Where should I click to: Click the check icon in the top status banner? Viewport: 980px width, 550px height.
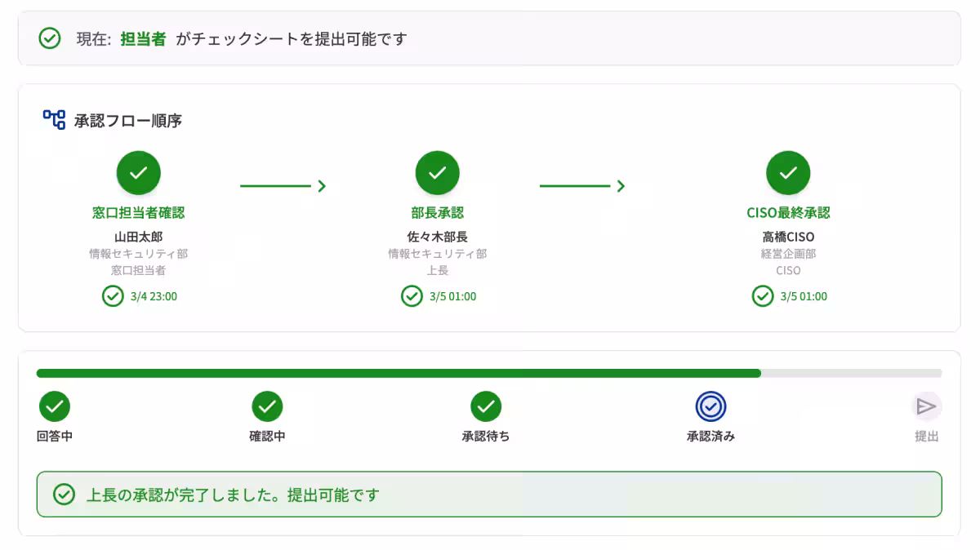[50, 38]
